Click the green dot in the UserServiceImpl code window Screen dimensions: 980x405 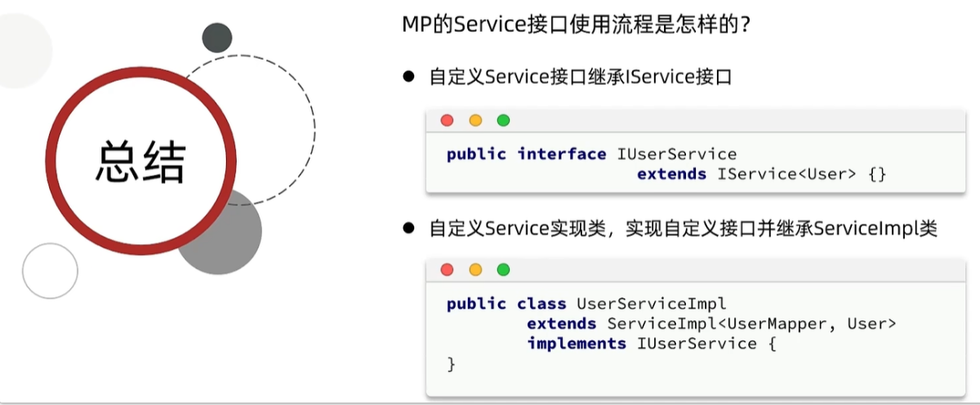click(503, 269)
